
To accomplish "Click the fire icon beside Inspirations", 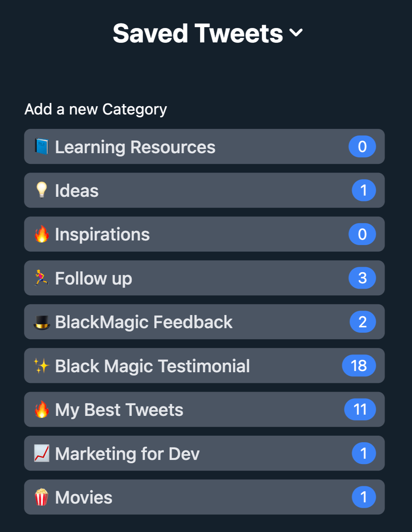I will [x=42, y=234].
